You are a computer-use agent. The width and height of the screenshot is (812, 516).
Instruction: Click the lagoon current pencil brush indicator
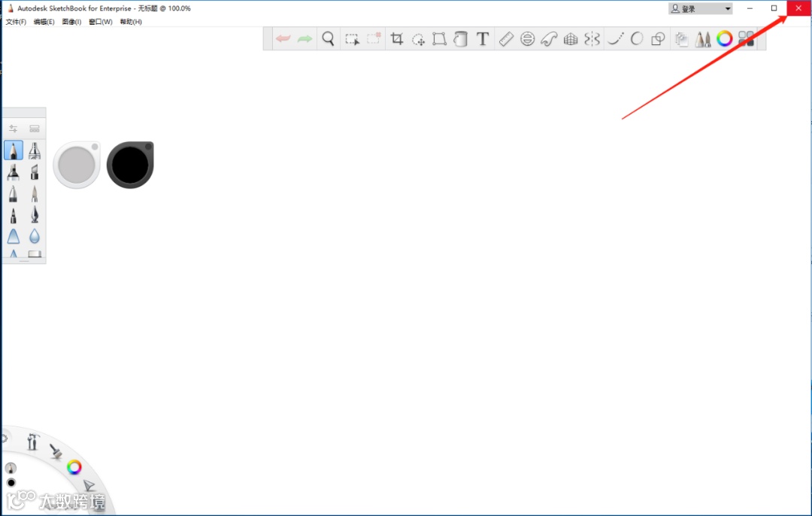(x=11, y=469)
